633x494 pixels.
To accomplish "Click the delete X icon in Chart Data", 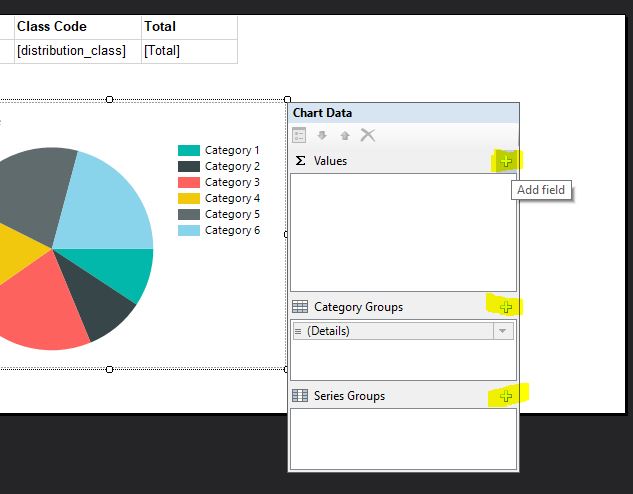I will pyautogui.click(x=367, y=135).
